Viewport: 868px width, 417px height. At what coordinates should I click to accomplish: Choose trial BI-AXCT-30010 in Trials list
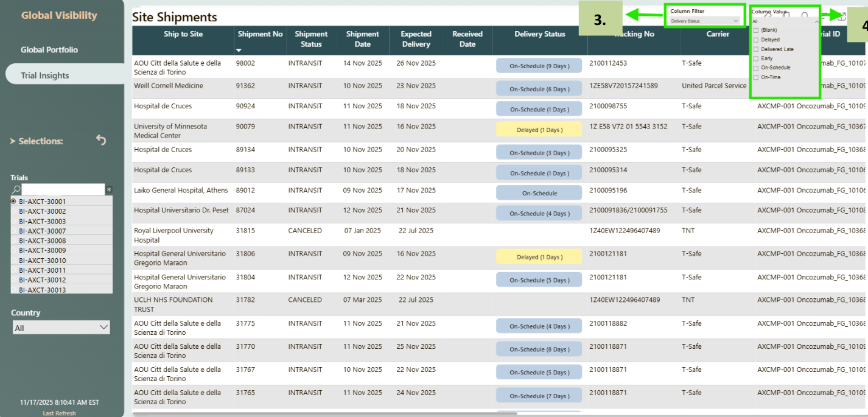pos(13,261)
